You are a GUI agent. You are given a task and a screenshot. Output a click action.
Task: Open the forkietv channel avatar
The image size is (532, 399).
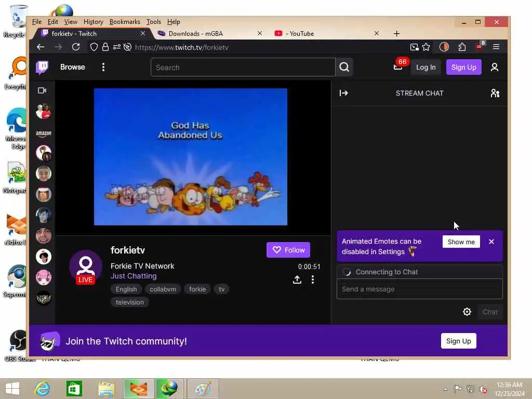pos(86,267)
